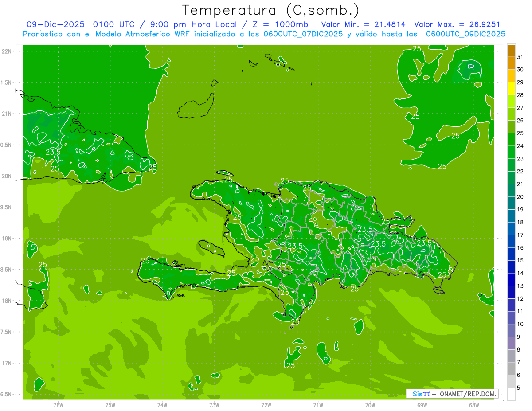This screenshot has height=411, width=532.
Task: Click the 18N latitude axis label
Action: [x=7, y=301]
